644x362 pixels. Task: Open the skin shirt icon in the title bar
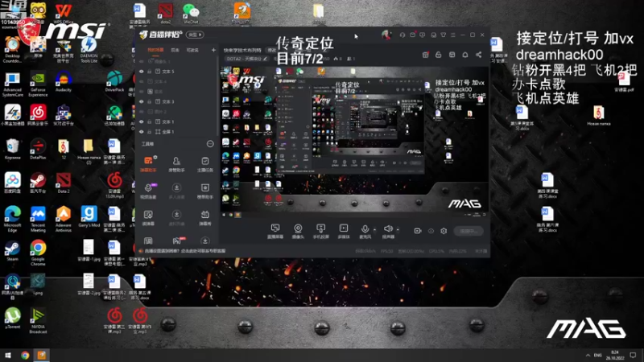[444, 35]
